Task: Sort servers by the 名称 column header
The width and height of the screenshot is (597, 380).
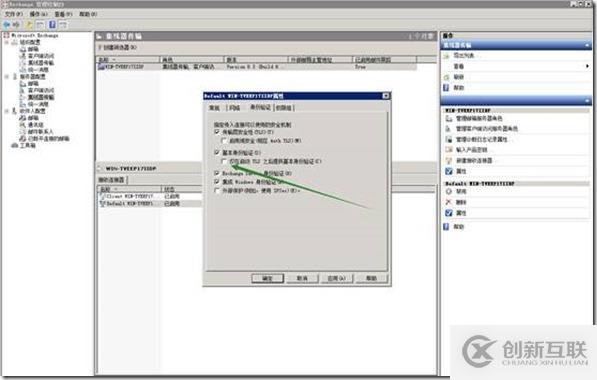Action: 128,60
